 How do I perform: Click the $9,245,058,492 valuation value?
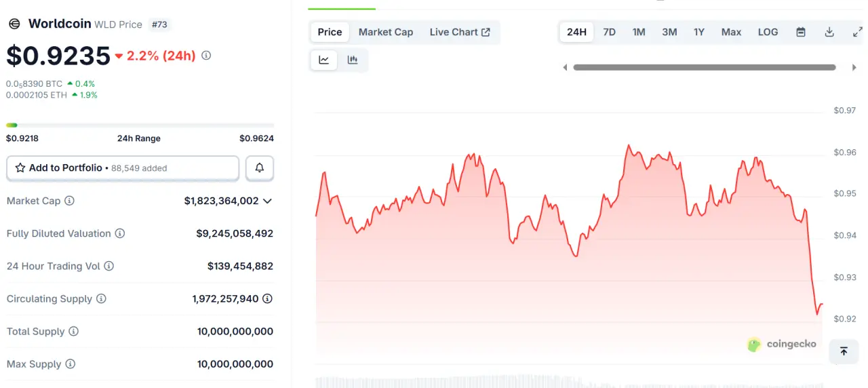235,233
